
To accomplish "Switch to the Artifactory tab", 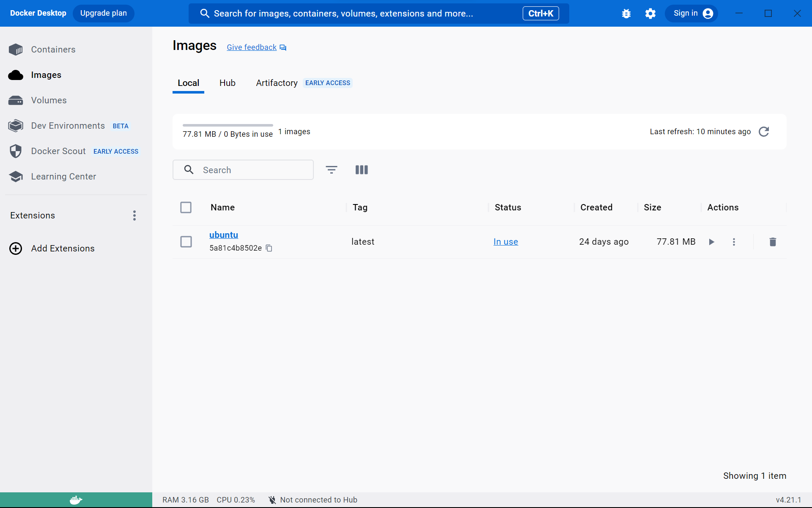I will point(277,83).
